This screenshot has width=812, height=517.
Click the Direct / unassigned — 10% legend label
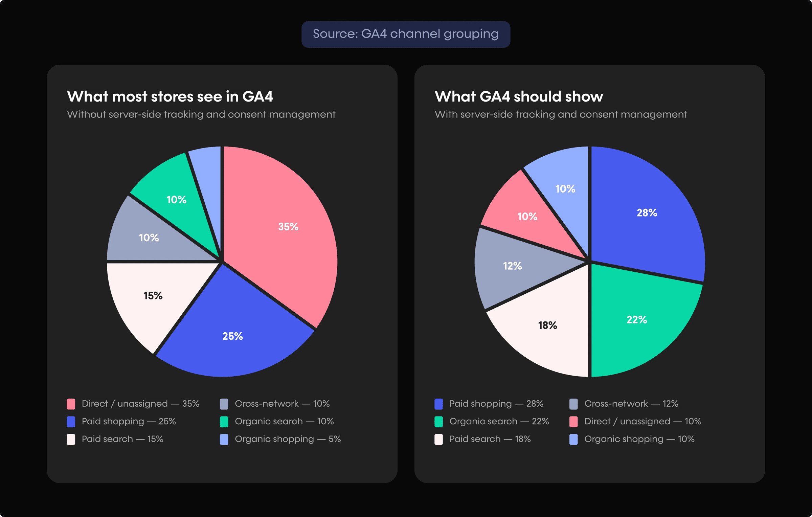coord(643,422)
